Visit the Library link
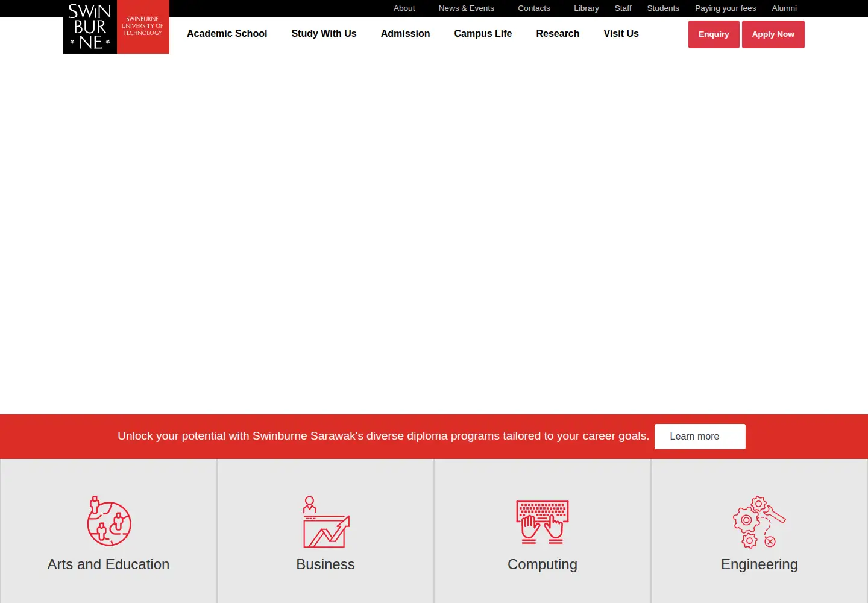868x603 pixels. pyautogui.click(x=587, y=8)
